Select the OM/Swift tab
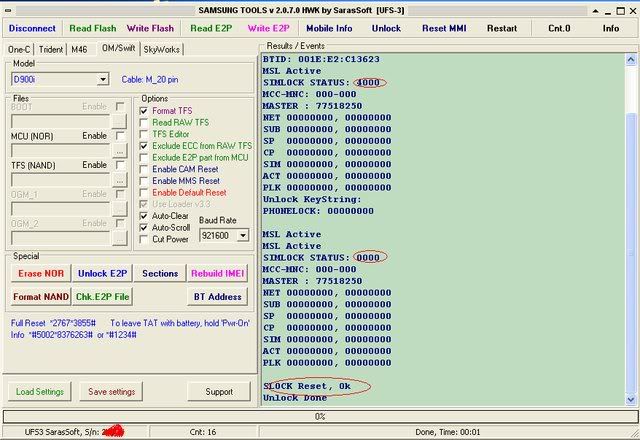 click(118, 48)
